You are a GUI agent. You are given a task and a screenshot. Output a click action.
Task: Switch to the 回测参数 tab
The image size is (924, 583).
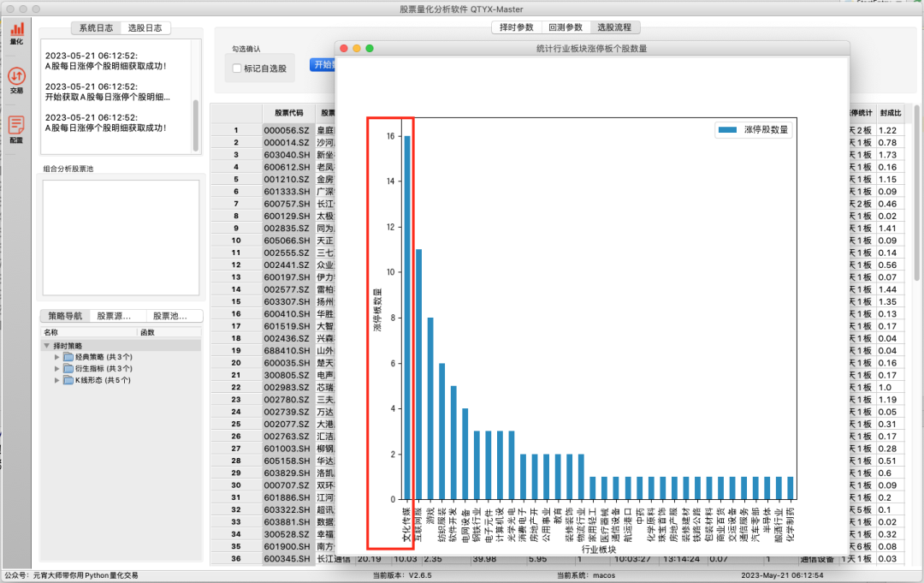pyautogui.click(x=566, y=27)
